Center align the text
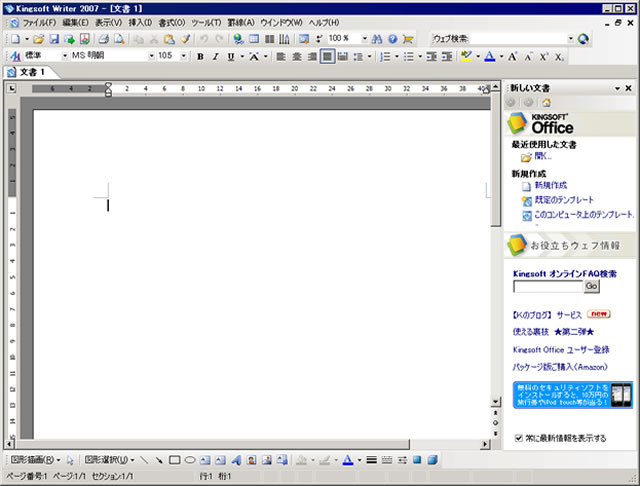 (x=297, y=57)
